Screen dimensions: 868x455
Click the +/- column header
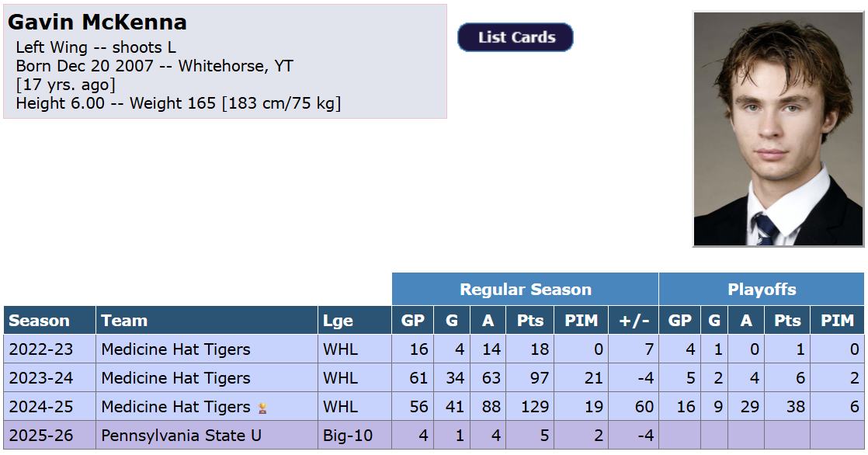(x=634, y=321)
